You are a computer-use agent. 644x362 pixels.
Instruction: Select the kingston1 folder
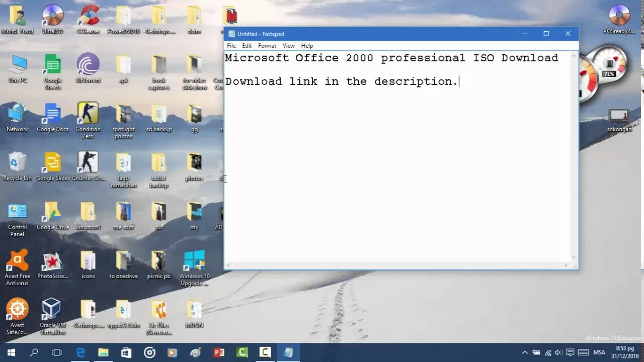[88, 216]
